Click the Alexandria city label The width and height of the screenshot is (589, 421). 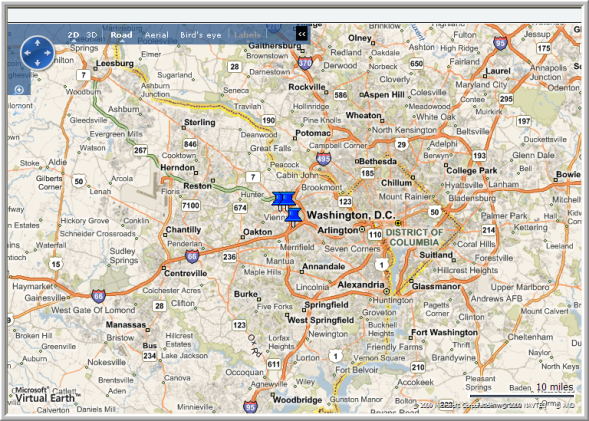(x=361, y=285)
